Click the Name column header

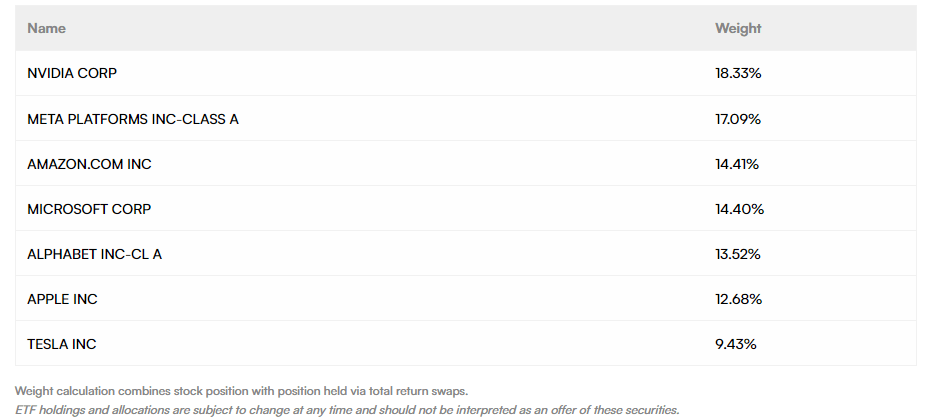click(x=46, y=28)
